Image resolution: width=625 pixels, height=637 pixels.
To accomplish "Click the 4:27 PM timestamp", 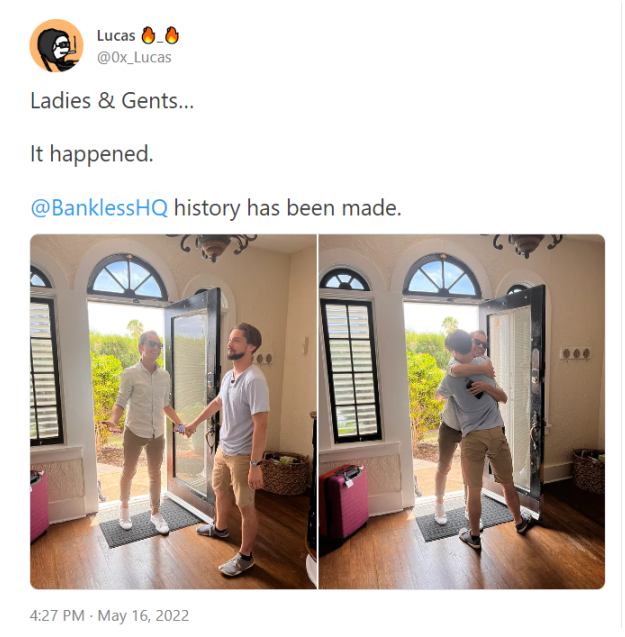I will point(57,615).
